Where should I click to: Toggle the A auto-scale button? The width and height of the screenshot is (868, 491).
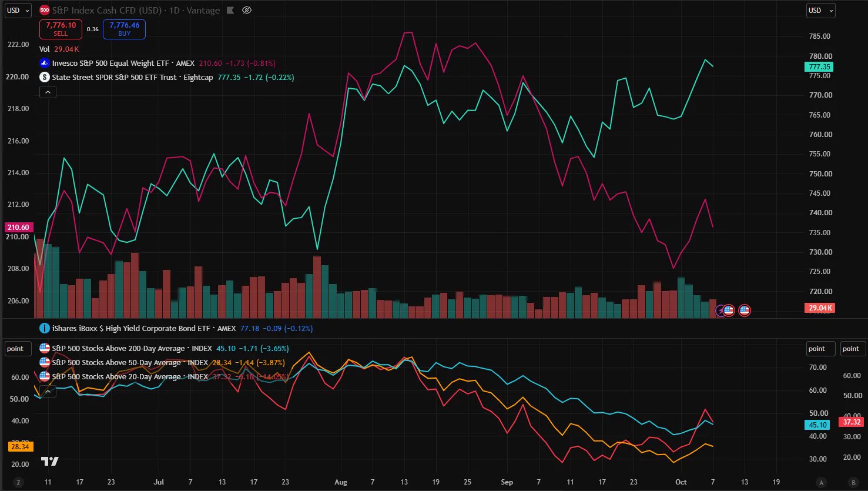pos(822,482)
